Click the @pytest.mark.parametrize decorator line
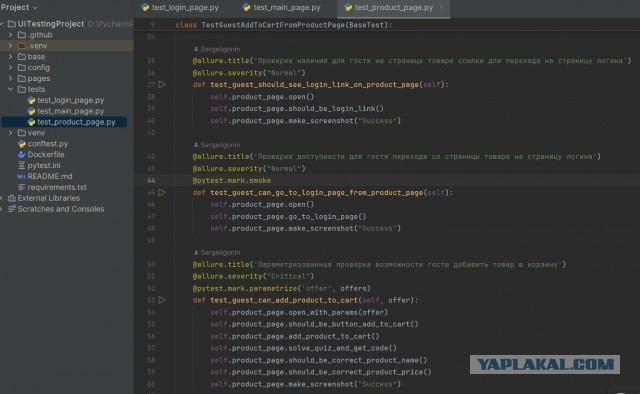 [x=282, y=288]
